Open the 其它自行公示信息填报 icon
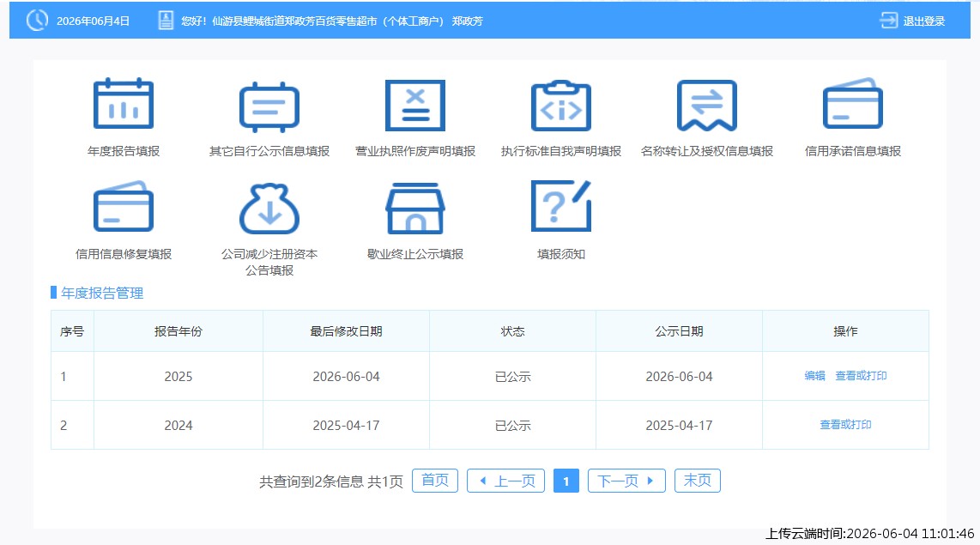 pyautogui.click(x=269, y=106)
